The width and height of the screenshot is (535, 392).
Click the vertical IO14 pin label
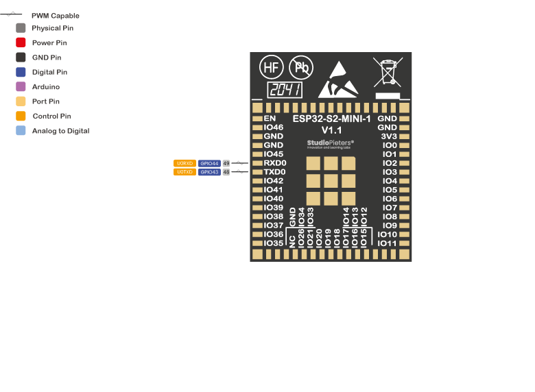(346, 217)
